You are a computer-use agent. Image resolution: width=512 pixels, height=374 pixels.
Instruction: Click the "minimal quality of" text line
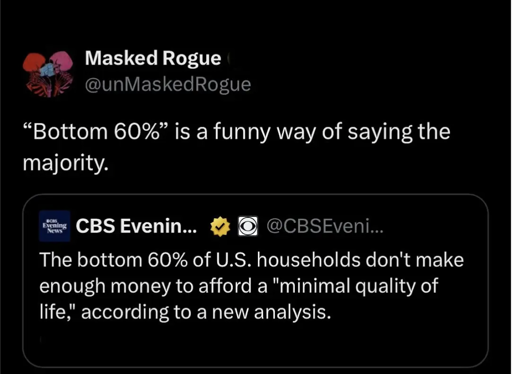click(355, 286)
